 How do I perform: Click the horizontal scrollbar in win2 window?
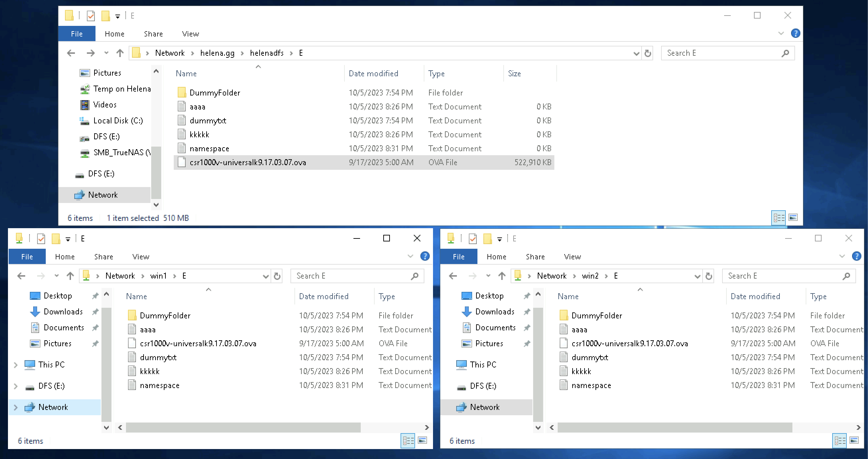click(675, 427)
